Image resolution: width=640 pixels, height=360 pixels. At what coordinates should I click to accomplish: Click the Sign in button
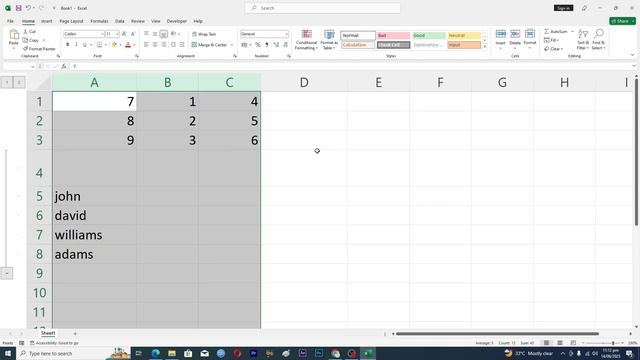coord(563,8)
